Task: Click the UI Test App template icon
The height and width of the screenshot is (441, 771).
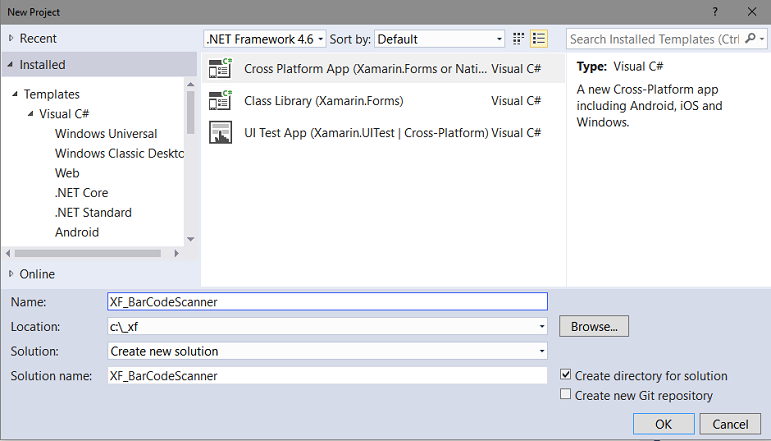Action: pyautogui.click(x=220, y=132)
